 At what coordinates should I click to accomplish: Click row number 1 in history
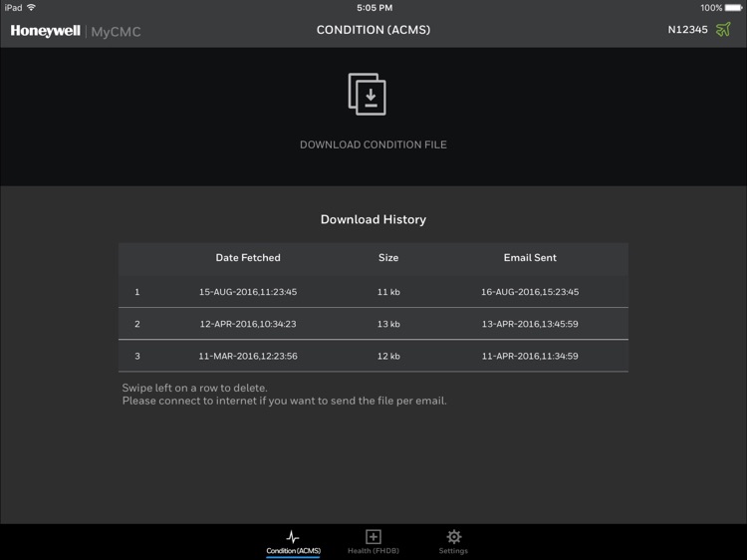coord(137,292)
